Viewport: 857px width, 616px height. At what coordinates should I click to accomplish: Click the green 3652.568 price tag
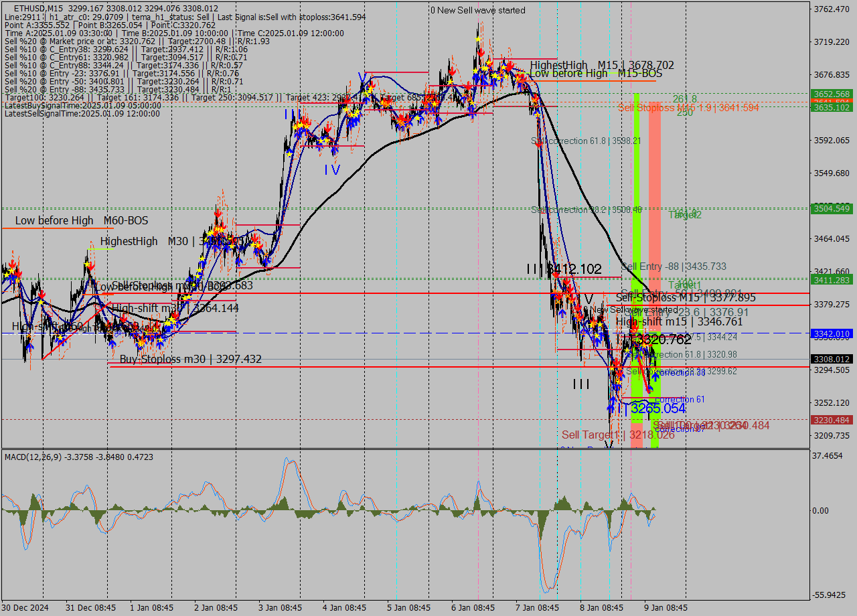832,94
